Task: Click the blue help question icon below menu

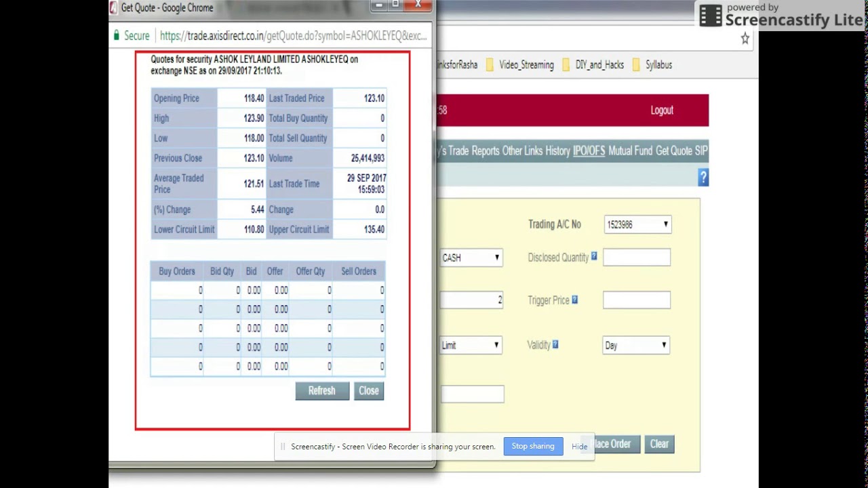Action: click(703, 178)
